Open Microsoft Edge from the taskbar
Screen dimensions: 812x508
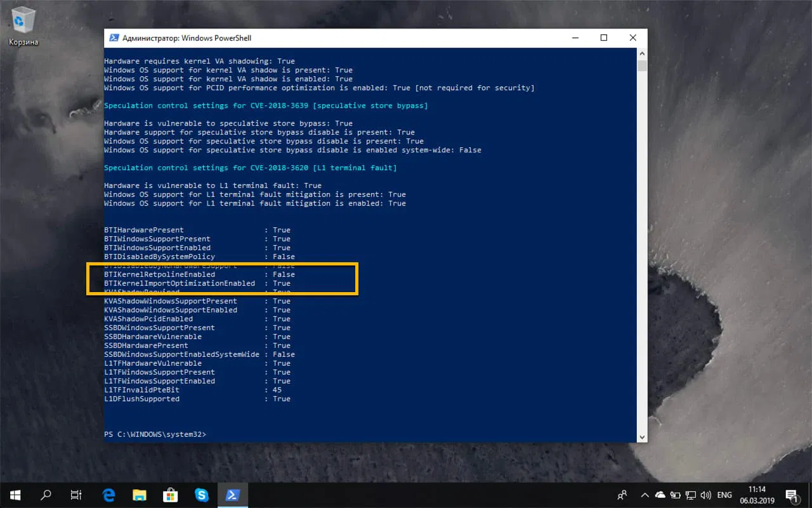pyautogui.click(x=108, y=495)
